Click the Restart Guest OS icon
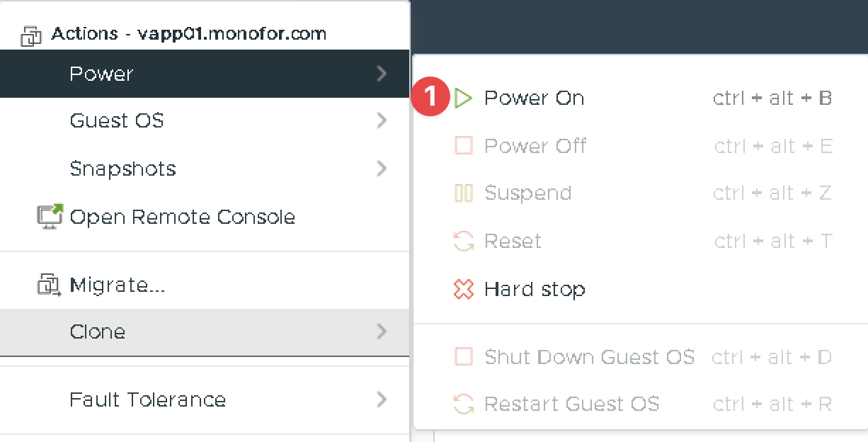Screen dimensions: 868x442 pos(463,404)
